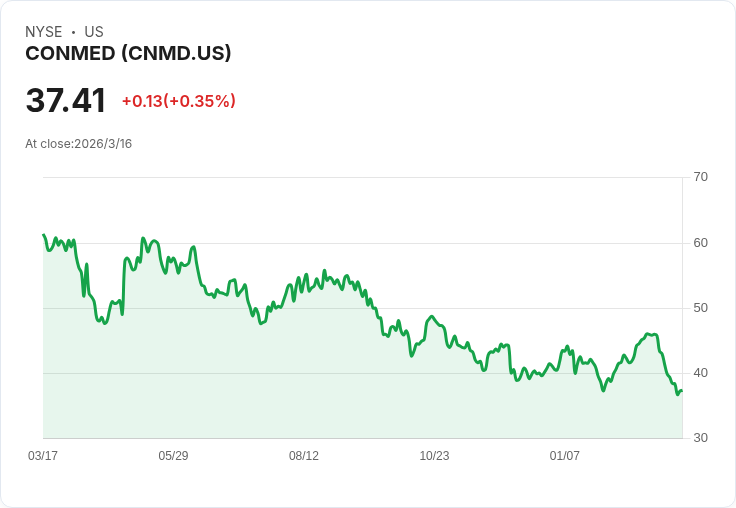Click the 05/29 date label on x-axis
This screenshot has height=508, width=736.
coord(173,456)
